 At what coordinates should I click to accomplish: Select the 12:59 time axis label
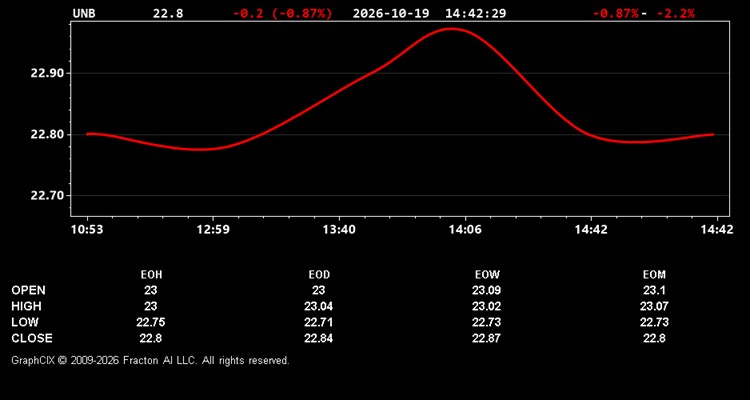213,230
